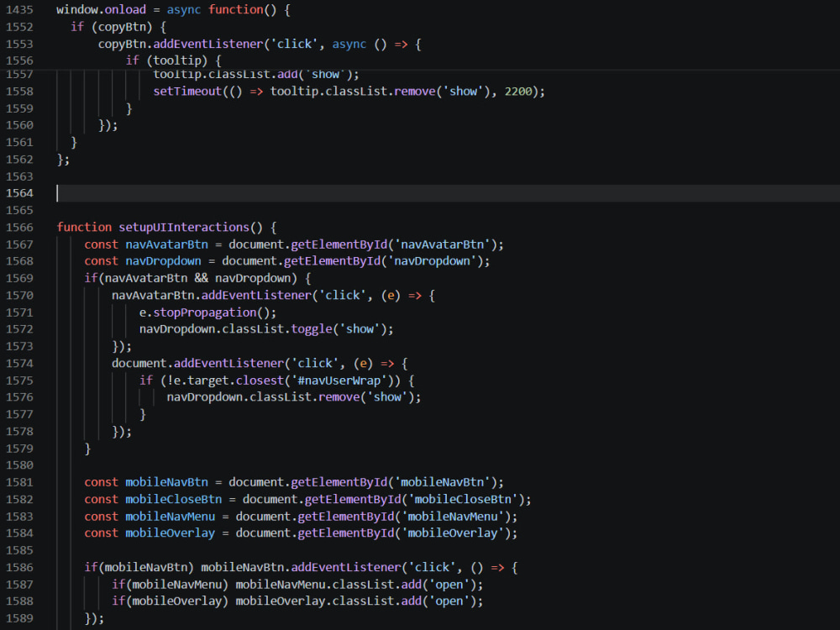Screen dimensions: 840x630
Task: Click 'document.addEventListener' on line 1574
Action: [x=197, y=363]
